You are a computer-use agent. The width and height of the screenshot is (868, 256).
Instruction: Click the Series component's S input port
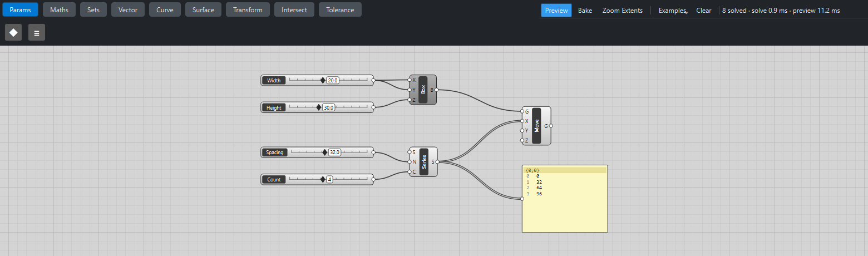coord(410,152)
